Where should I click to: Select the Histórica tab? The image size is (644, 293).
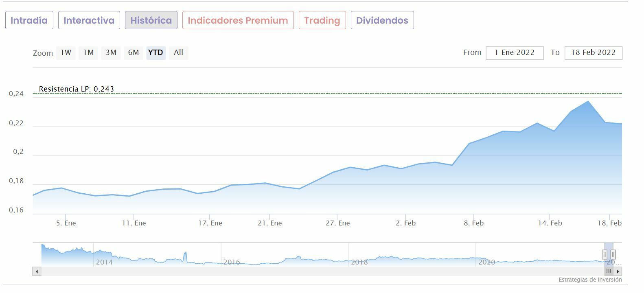151,20
